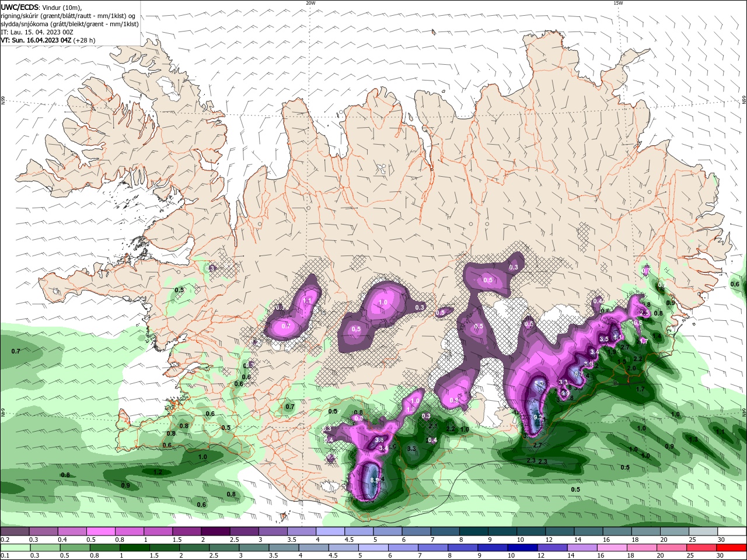Click the 0.6 value at the map's right edge
Image resolution: width=747 pixels, height=560 pixels.
coord(735,284)
